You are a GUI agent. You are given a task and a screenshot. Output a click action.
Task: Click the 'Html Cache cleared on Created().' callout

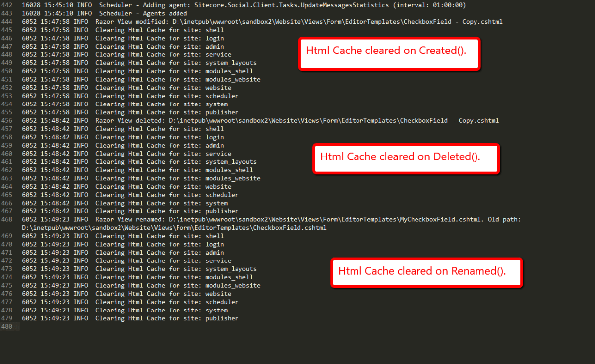coord(389,51)
